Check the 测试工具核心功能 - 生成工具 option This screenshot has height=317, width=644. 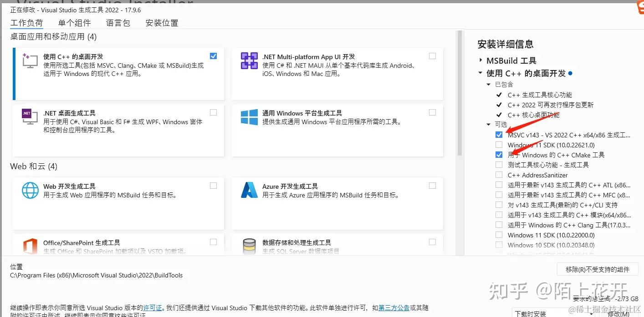pos(499,165)
